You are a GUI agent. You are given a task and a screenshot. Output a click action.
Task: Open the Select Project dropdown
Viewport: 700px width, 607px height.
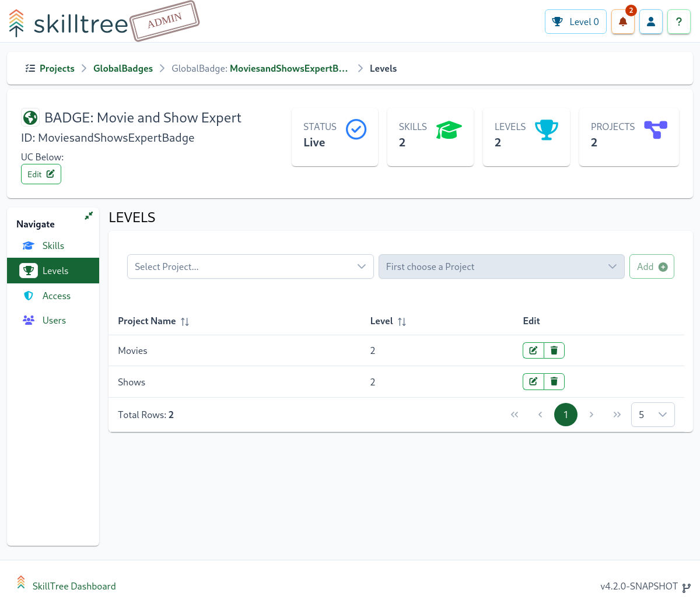coord(250,266)
